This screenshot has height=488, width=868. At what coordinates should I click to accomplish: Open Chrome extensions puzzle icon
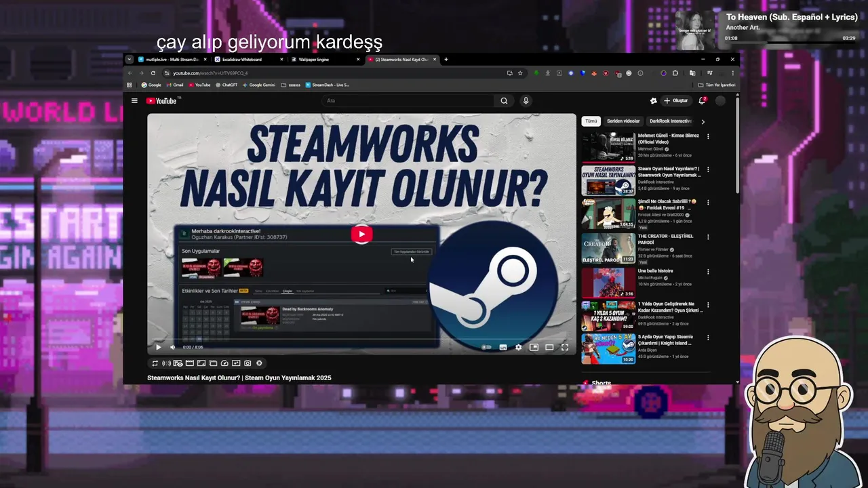tap(675, 73)
